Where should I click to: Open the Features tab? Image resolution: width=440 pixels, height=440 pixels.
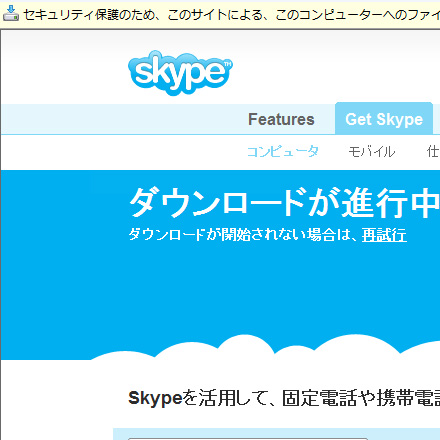281,119
